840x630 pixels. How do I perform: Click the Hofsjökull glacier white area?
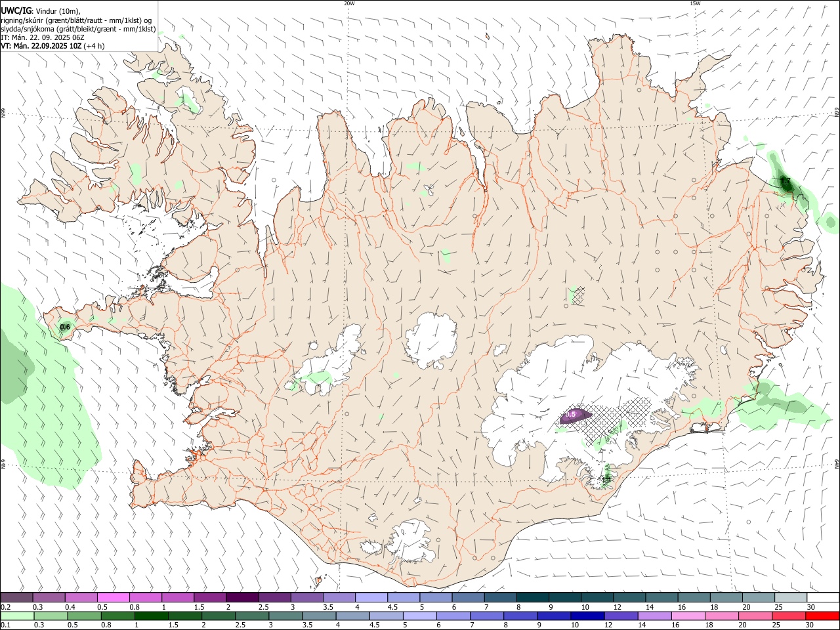point(431,339)
